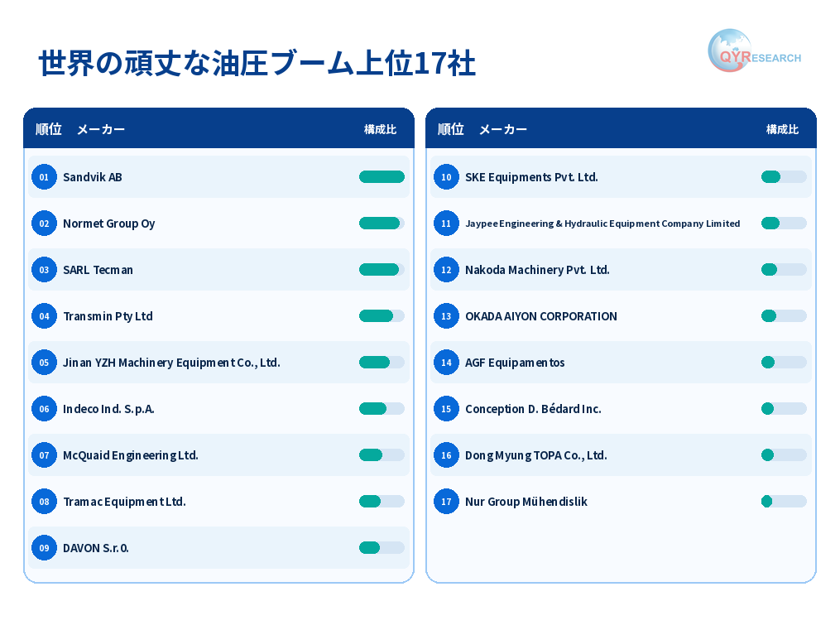840x630 pixels.
Task: Click the 05 badge beside Jinan YZH
Action: pyautogui.click(x=44, y=363)
